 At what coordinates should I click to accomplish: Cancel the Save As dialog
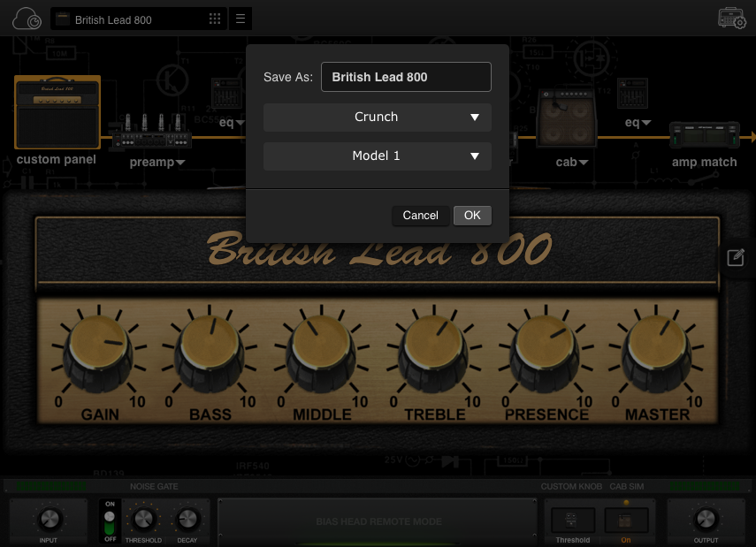pyautogui.click(x=420, y=215)
